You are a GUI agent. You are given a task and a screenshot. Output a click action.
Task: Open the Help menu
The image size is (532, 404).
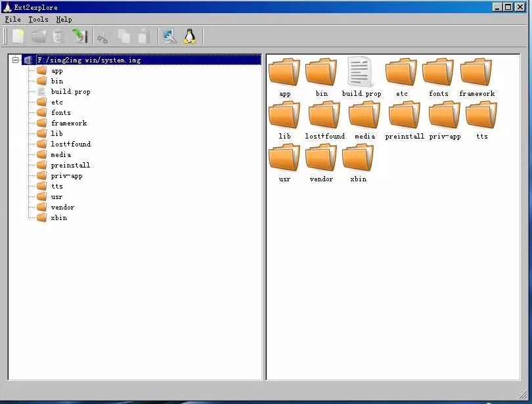pyautogui.click(x=64, y=19)
